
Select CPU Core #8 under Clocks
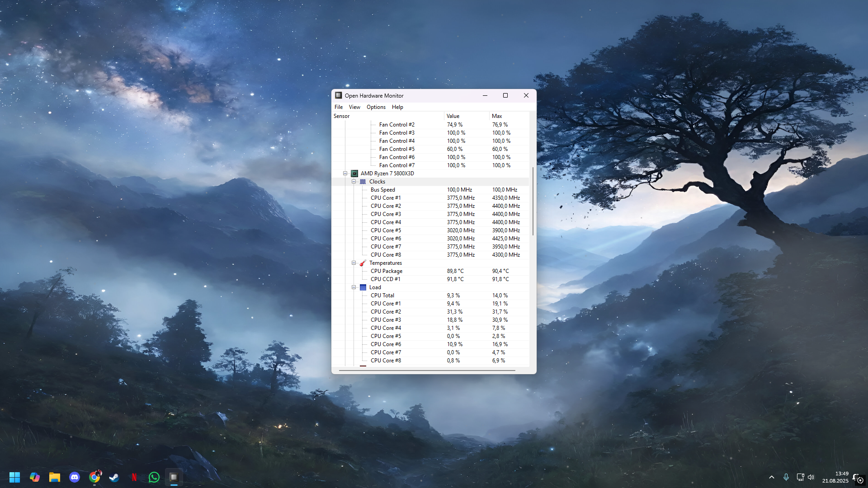point(430,255)
